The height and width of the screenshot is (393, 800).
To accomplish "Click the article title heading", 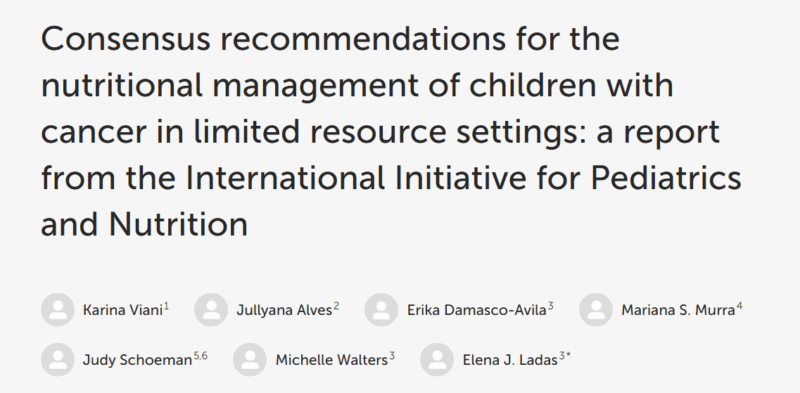I will (391, 131).
